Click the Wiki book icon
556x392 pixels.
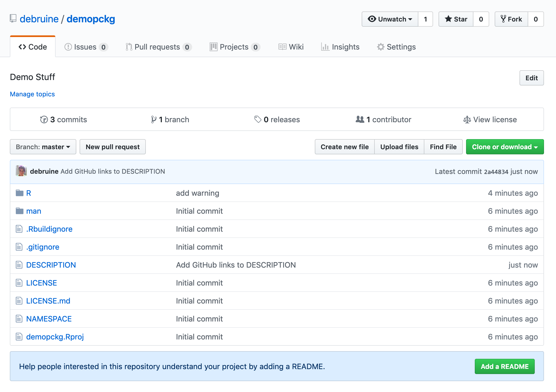[282, 47]
